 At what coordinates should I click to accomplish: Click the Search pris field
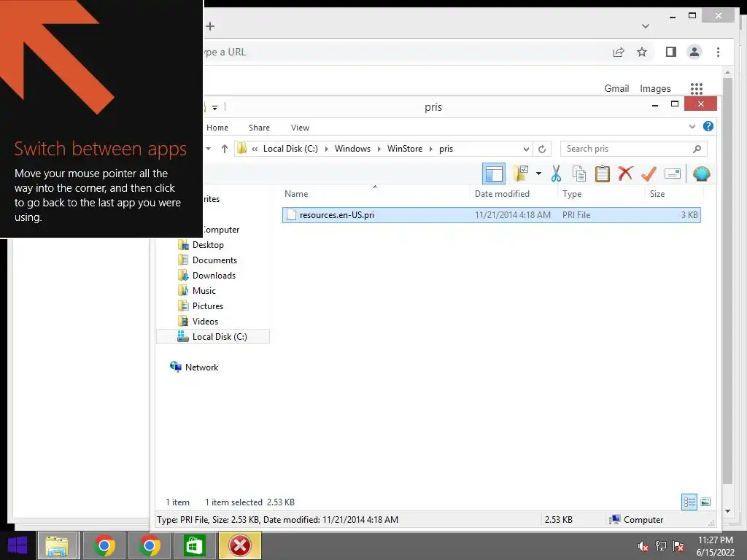coord(634,149)
